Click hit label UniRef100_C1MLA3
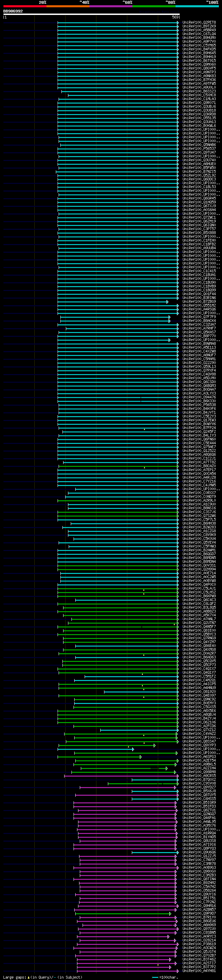The height and width of the screenshot is (980, 222). click(199, 99)
